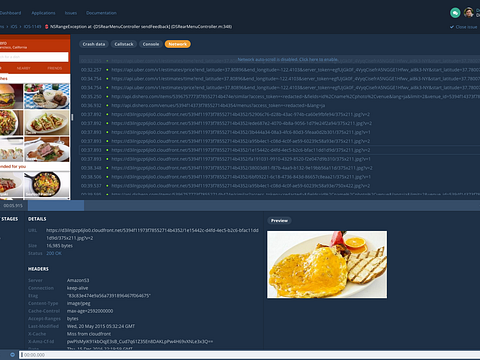The width and height of the screenshot is (480, 360).
Task: Click the dish search field in phone preview
Action: coord(34,57)
